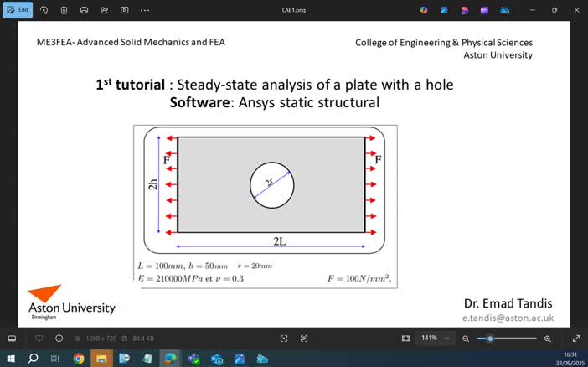Enter full screen with the expand arrows icon
The height and width of the screenshot is (367, 588).
tap(576, 339)
